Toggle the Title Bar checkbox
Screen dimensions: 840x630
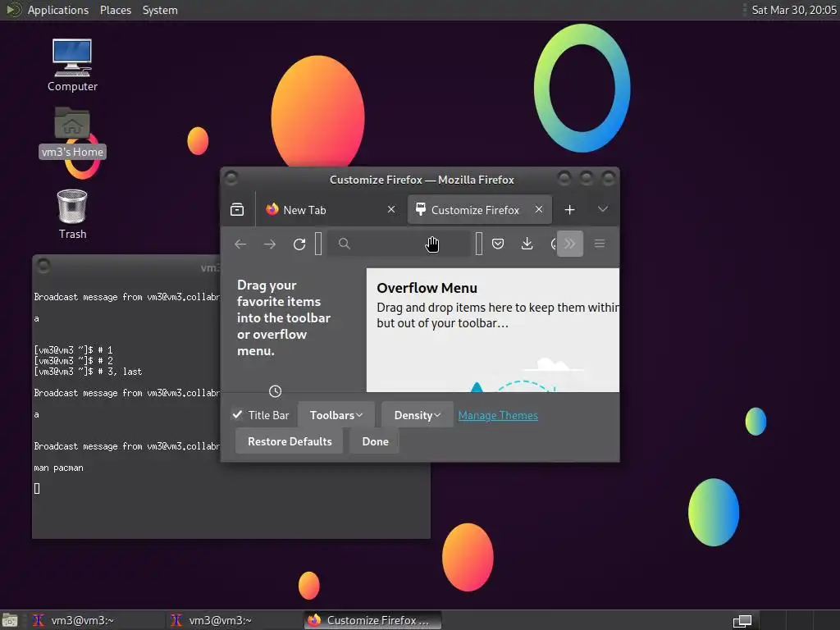pyautogui.click(x=237, y=414)
